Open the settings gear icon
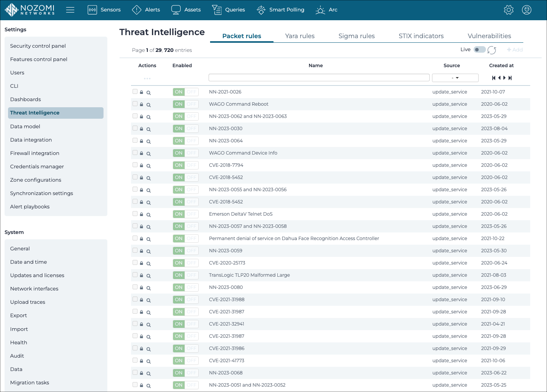Viewport: 547px width, 392px height. point(508,10)
